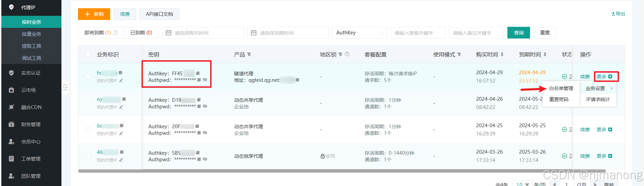Edit the remark for the 6e row
Screen dimensions: 644x186
[x=121, y=134]
